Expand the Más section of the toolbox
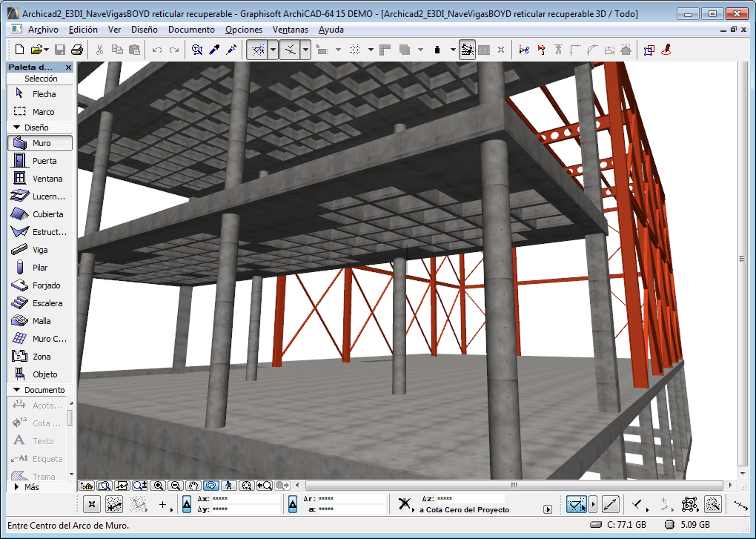The height and width of the screenshot is (539, 756). (17, 487)
